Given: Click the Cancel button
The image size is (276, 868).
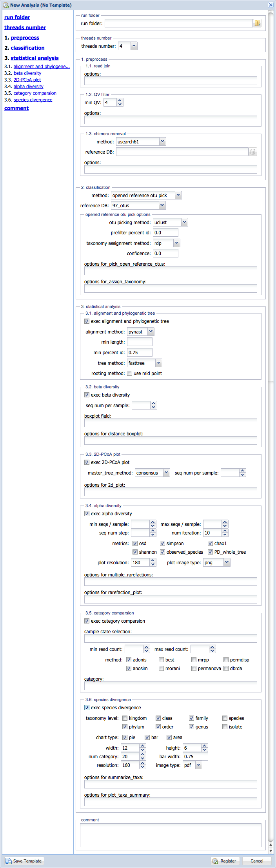Looking at the screenshot, I should [257, 861].
